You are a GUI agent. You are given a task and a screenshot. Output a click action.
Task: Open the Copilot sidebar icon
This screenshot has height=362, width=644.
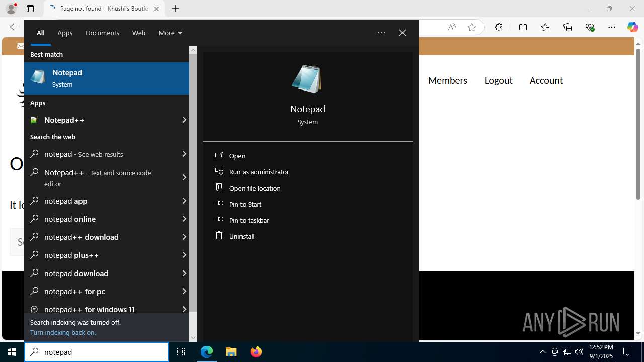633,27
